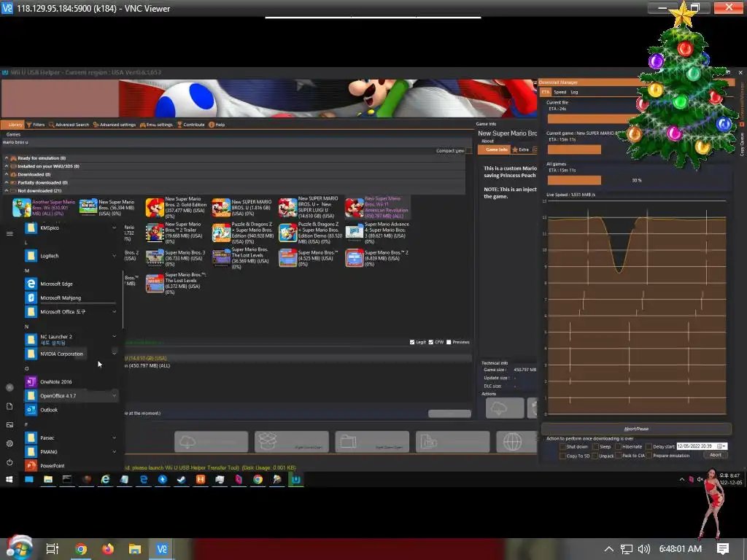747x560 pixels.
Task: Select Super Mario Bros. 2 (6.839 MB) icon
Action: pos(355,257)
